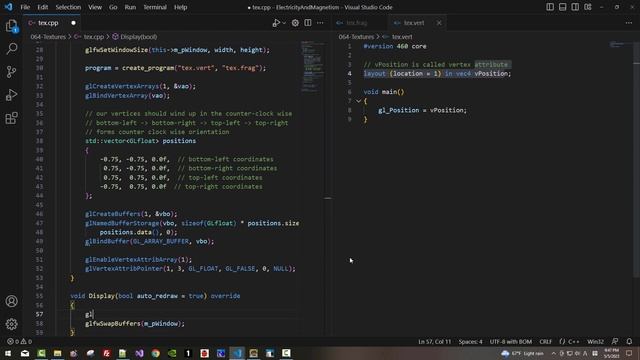Image resolution: width=640 pixels, height=360 pixels.
Task: Open the Source Control view
Action: pyautogui.click(x=11, y=72)
